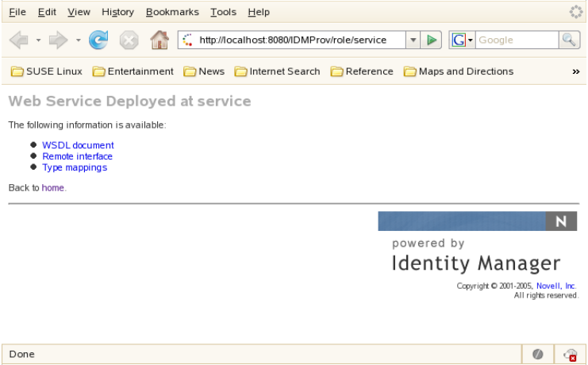Open the Entertainment bookmark folder

(133, 71)
